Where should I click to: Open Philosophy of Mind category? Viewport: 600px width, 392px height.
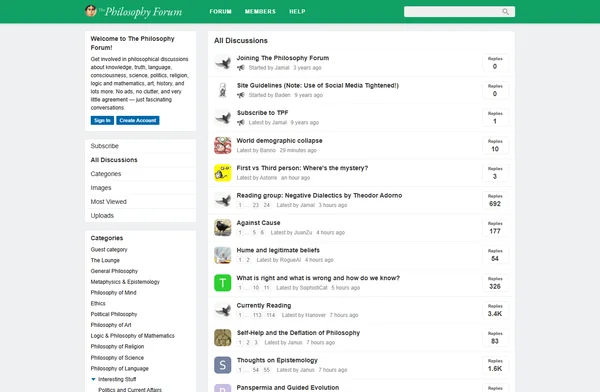point(114,292)
